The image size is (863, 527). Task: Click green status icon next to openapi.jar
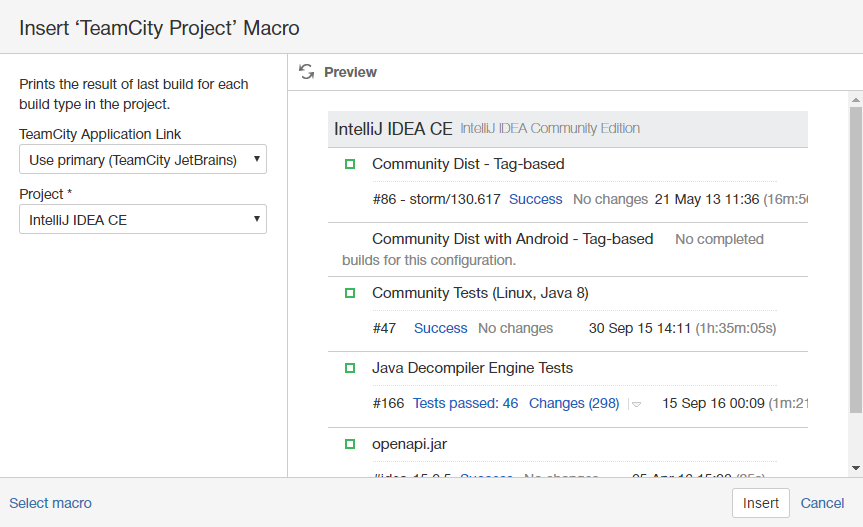coord(350,443)
